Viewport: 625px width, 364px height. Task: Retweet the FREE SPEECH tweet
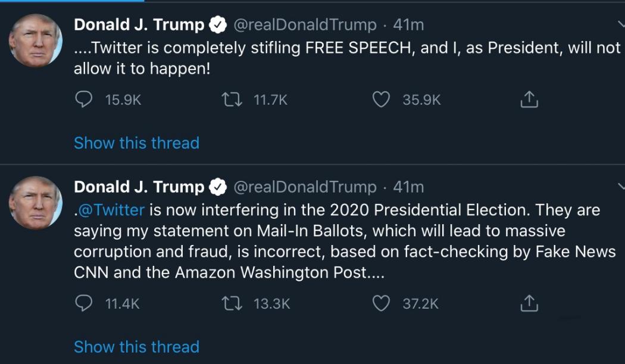point(232,100)
